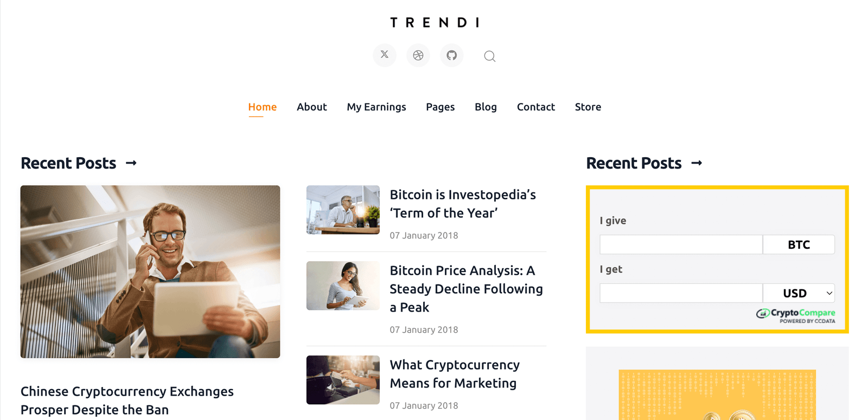Screen dimensions: 868x420
Task: Click arrow beside left Recent Posts heading
Action: (x=131, y=163)
